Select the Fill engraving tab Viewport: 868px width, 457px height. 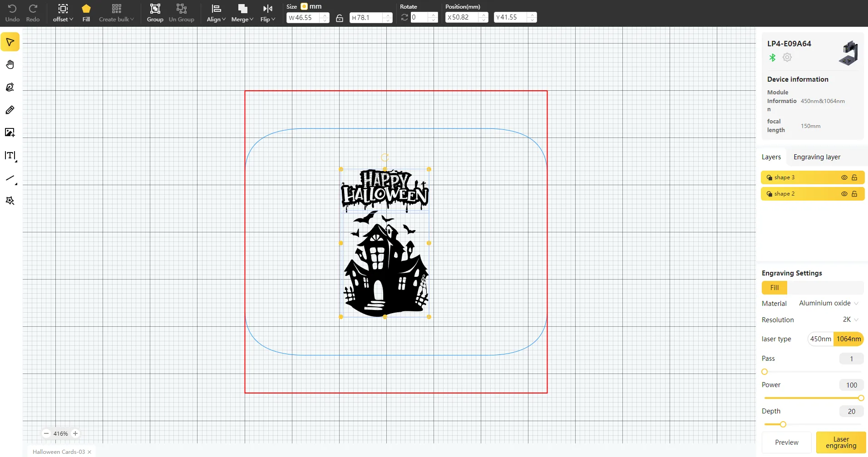click(x=774, y=288)
